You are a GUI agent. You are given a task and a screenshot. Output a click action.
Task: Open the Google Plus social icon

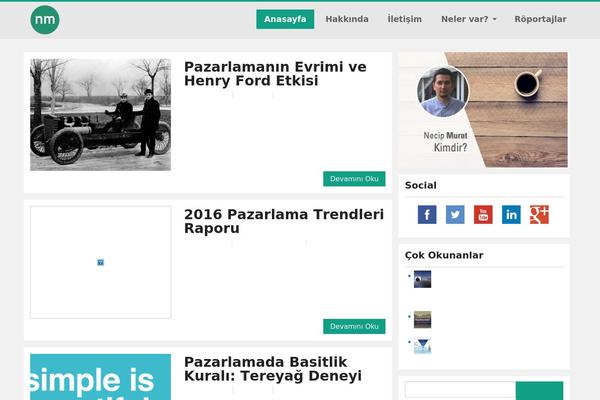(x=539, y=214)
